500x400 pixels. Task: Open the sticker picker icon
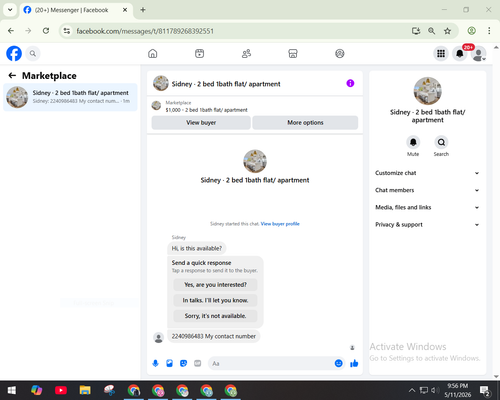coord(183,363)
